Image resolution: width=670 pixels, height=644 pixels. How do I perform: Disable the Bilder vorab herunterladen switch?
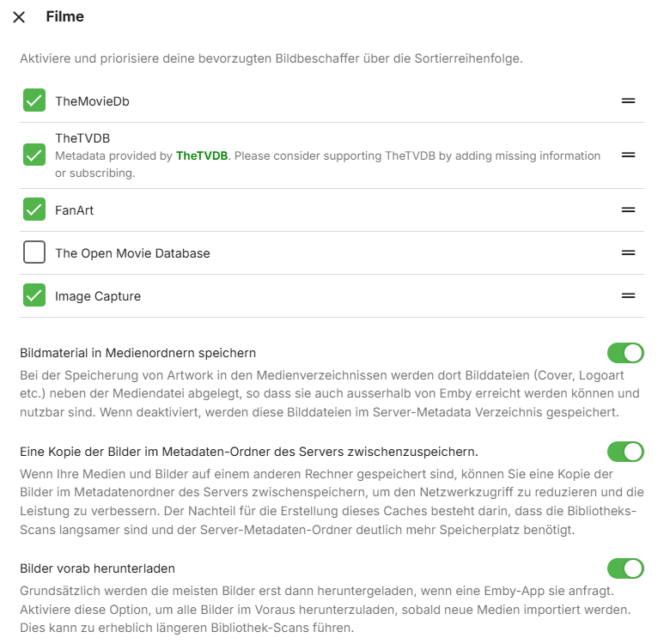(625, 568)
